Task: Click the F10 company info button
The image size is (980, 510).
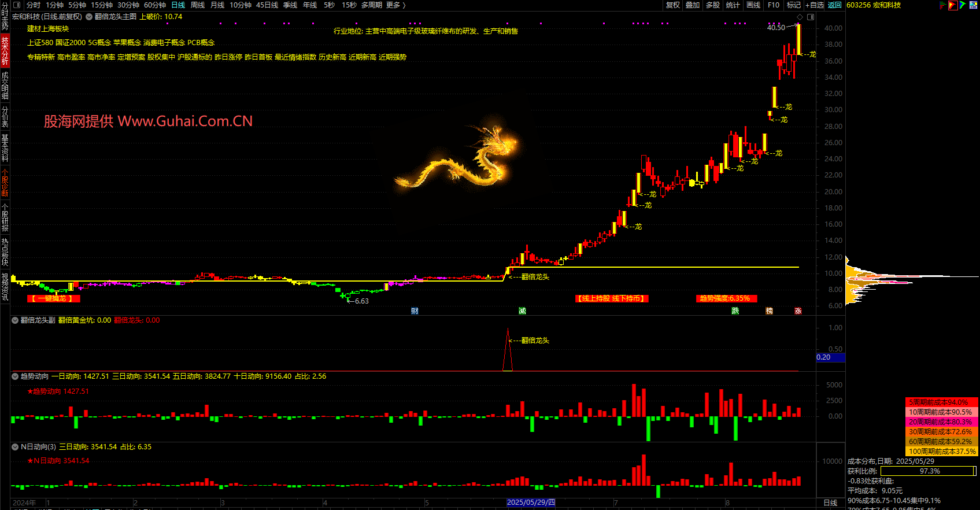Action: pos(774,5)
